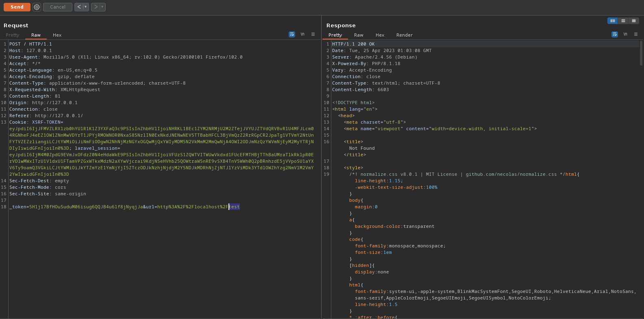Screen dimensions: 644x319
Task: Click the Cancel button
Action: pyautogui.click(x=58, y=7)
